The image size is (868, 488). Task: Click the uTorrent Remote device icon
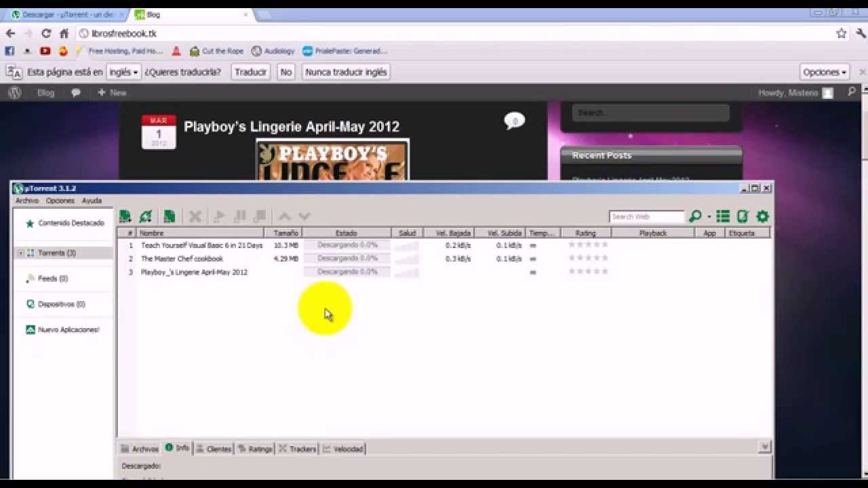click(743, 216)
